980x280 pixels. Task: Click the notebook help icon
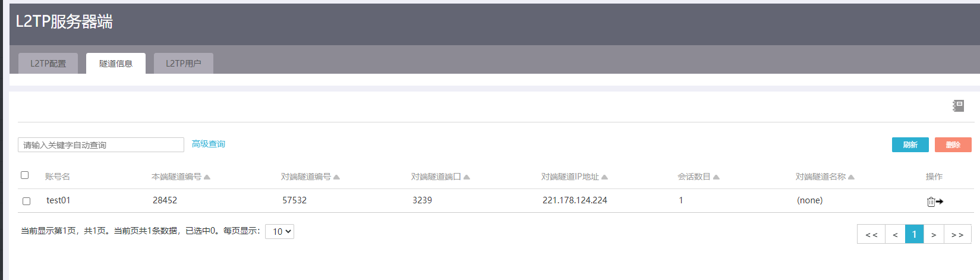(958, 106)
